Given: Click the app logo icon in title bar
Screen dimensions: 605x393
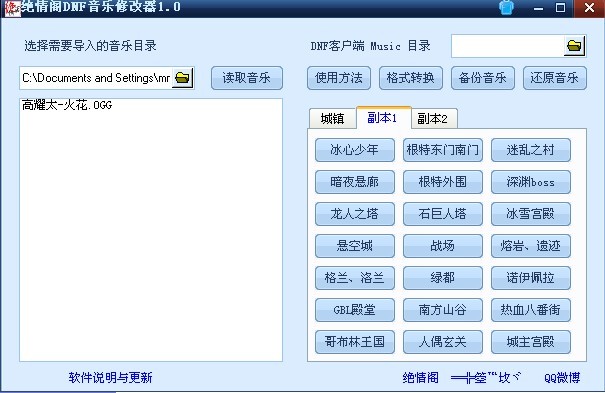Looking at the screenshot, I should click(x=11, y=8).
